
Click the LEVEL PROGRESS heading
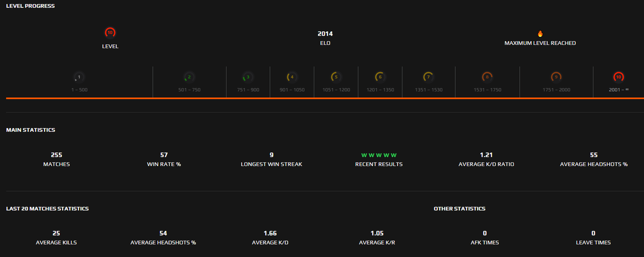[x=30, y=6]
